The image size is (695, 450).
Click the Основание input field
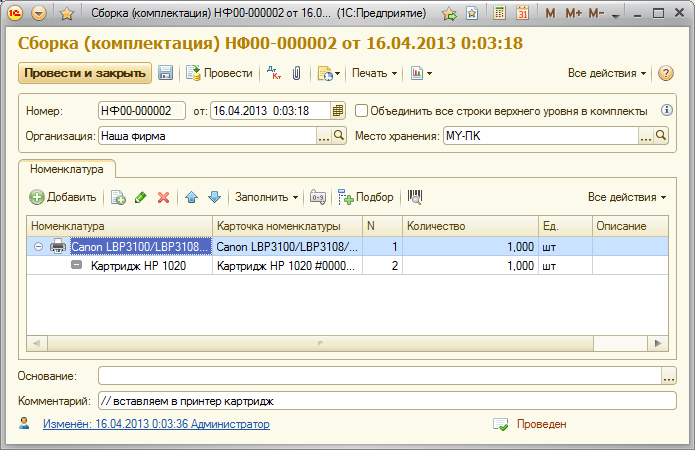380,376
